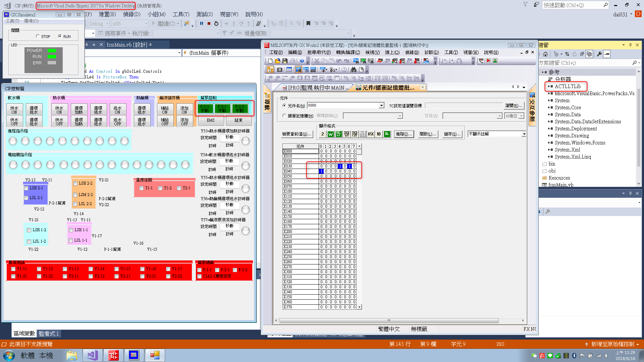Screen dimensions: 644x362
Task: Open the 不顯示註解 comment dropdown
Action: (x=524, y=134)
